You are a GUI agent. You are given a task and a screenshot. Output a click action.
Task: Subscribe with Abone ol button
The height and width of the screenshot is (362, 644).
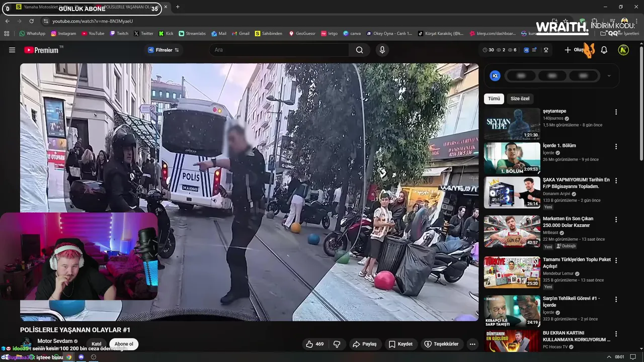(124, 344)
